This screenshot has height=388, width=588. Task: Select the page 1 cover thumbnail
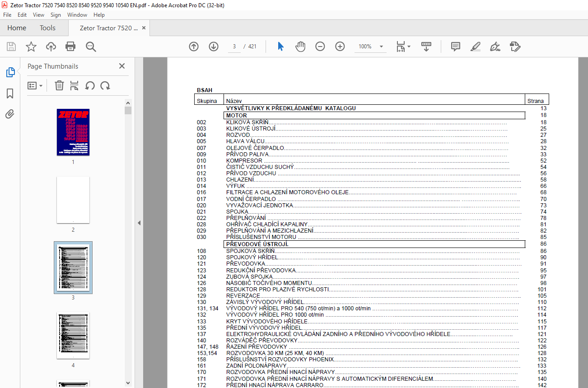73,132
